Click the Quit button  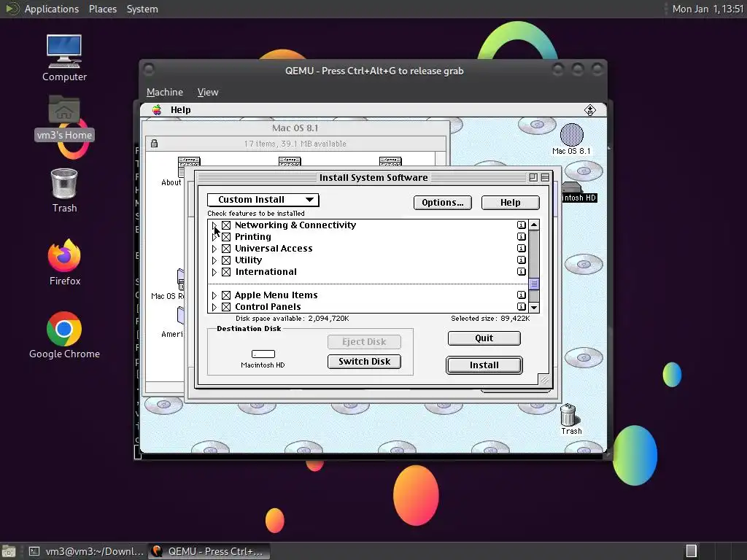click(484, 338)
